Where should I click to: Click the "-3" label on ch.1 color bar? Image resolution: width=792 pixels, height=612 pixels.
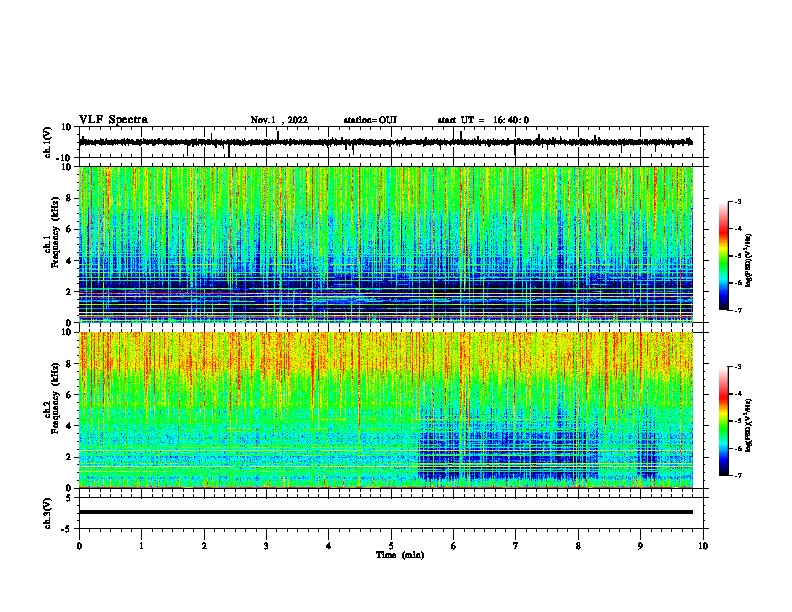tap(738, 201)
